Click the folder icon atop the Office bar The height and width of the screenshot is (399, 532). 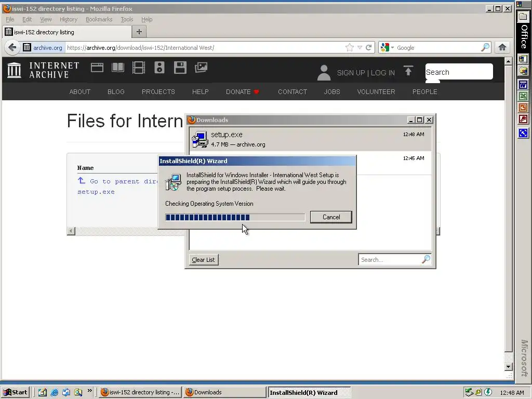click(523, 17)
